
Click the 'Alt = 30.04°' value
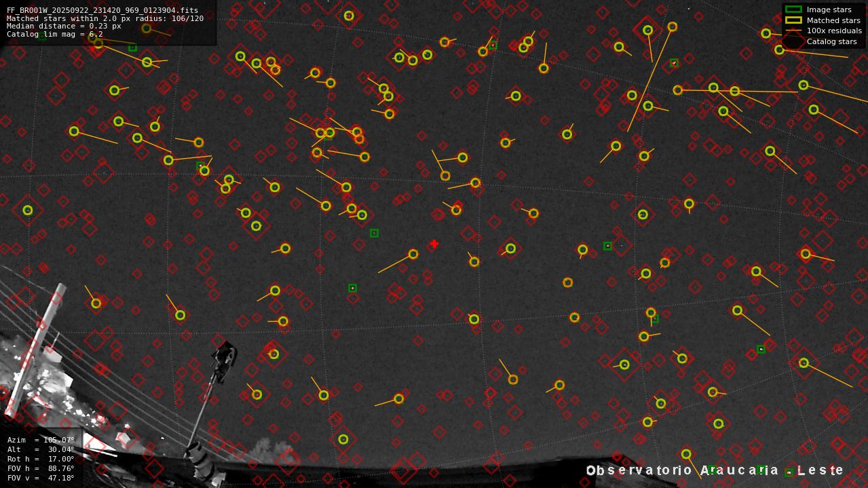41,449
